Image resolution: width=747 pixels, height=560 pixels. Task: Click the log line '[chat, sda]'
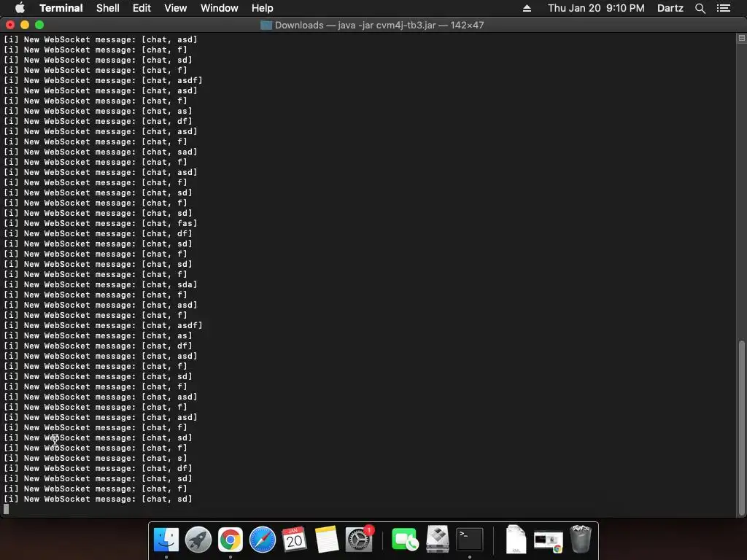101,285
